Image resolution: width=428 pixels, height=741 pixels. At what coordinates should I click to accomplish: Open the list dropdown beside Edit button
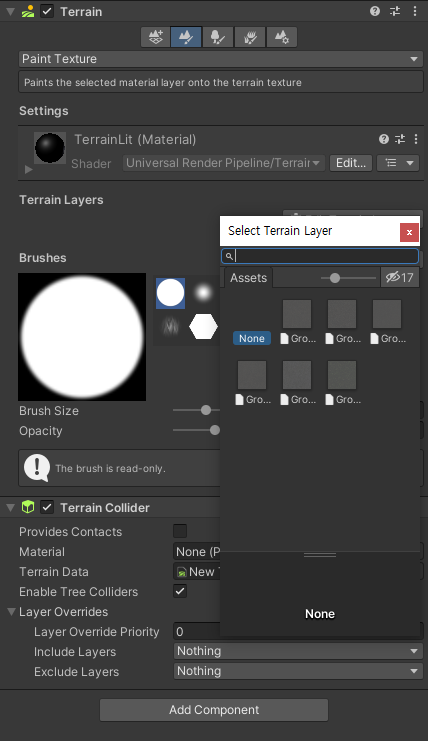pyautogui.click(x=398, y=163)
